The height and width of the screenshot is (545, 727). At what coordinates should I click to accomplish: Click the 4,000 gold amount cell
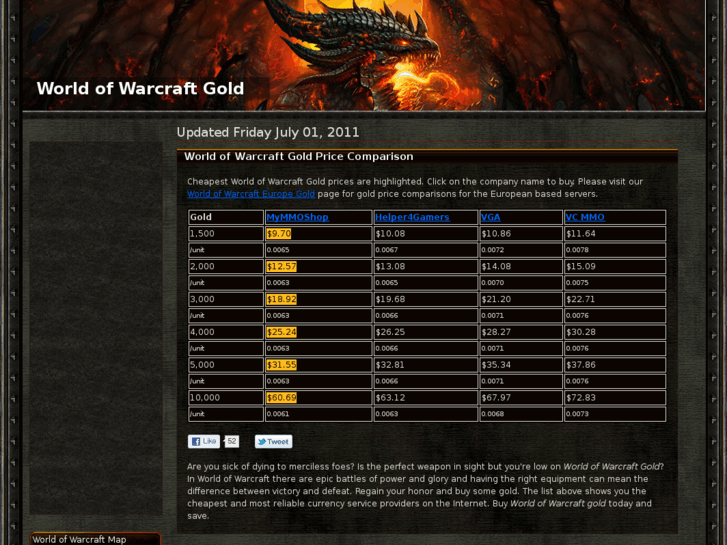(226, 332)
